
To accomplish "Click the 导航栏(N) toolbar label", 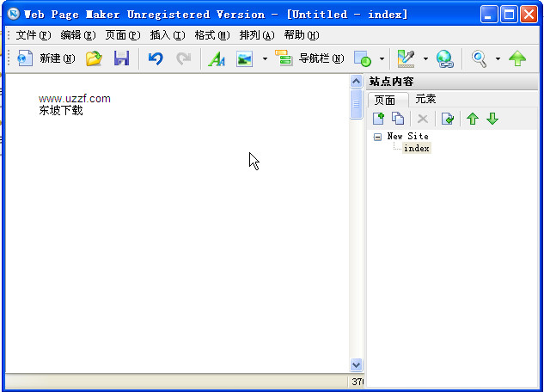I will pos(321,58).
